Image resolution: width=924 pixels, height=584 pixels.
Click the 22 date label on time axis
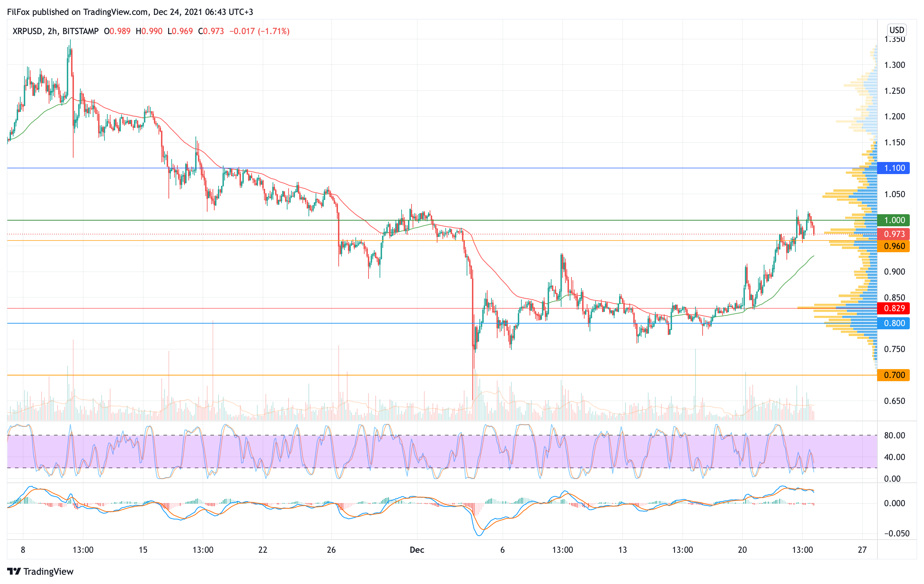263,550
